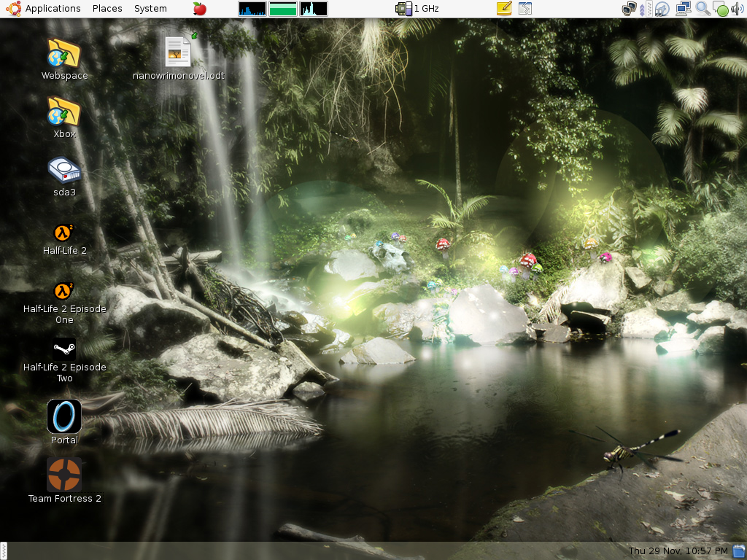Open the Webspace folder
Image resolution: width=747 pixels, height=560 pixels.
(64, 53)
